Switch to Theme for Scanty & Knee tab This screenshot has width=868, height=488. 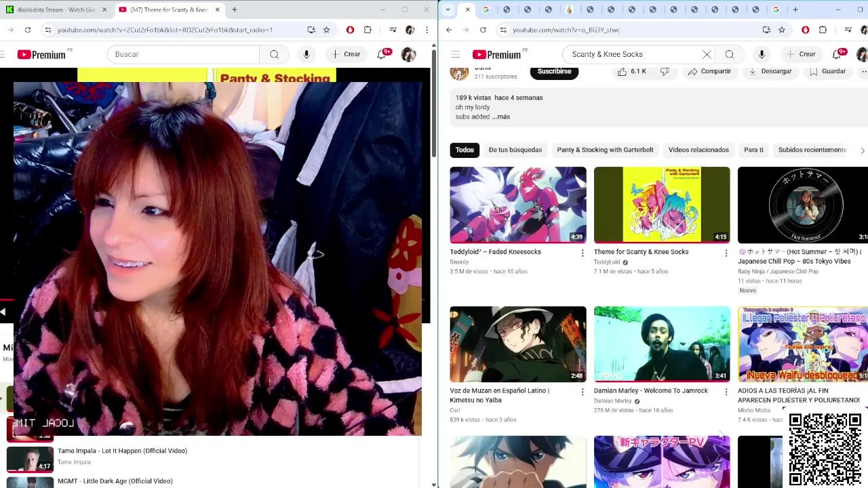(x=168, y=9)
